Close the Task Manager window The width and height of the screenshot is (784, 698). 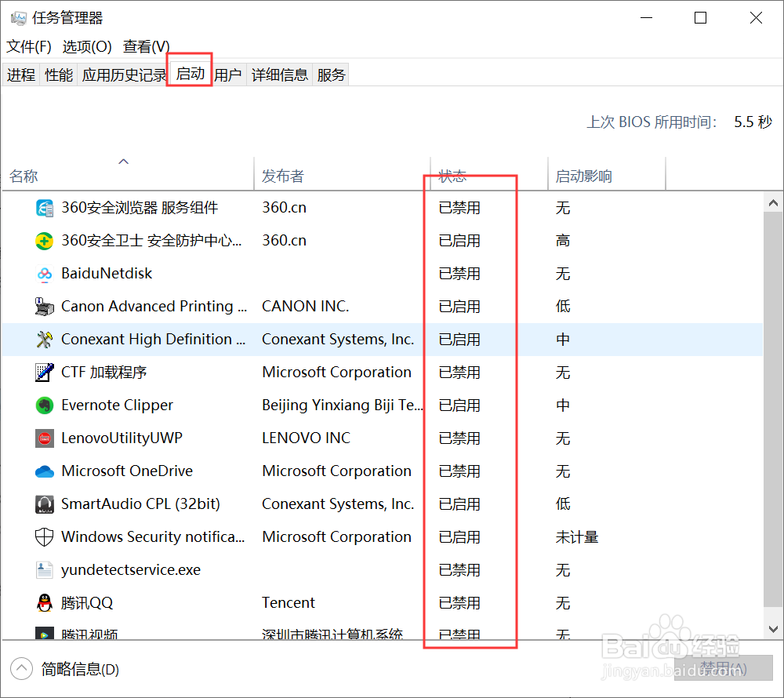756,18
